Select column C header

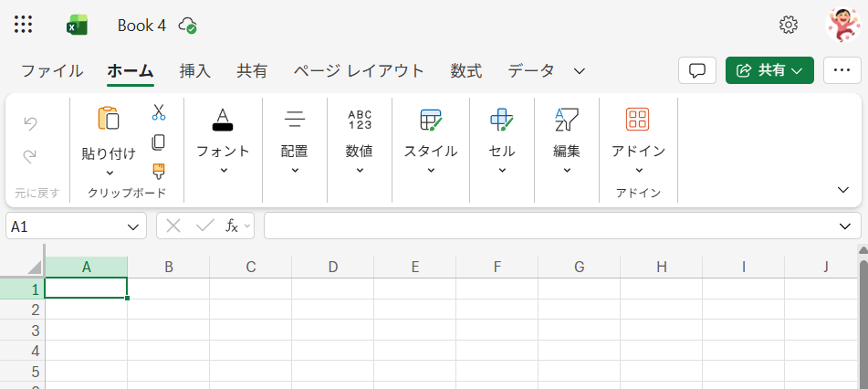click(250, 267)
